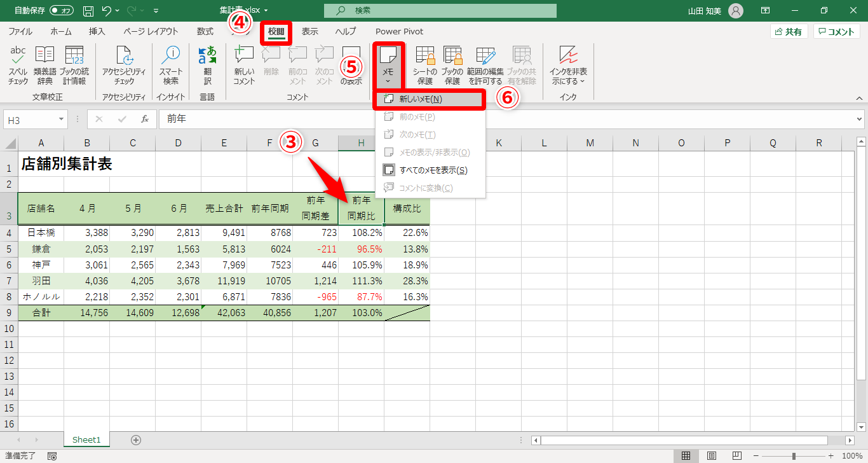Run the accessibility check (アクセシビリティチェック)

[x=124, y=65]
